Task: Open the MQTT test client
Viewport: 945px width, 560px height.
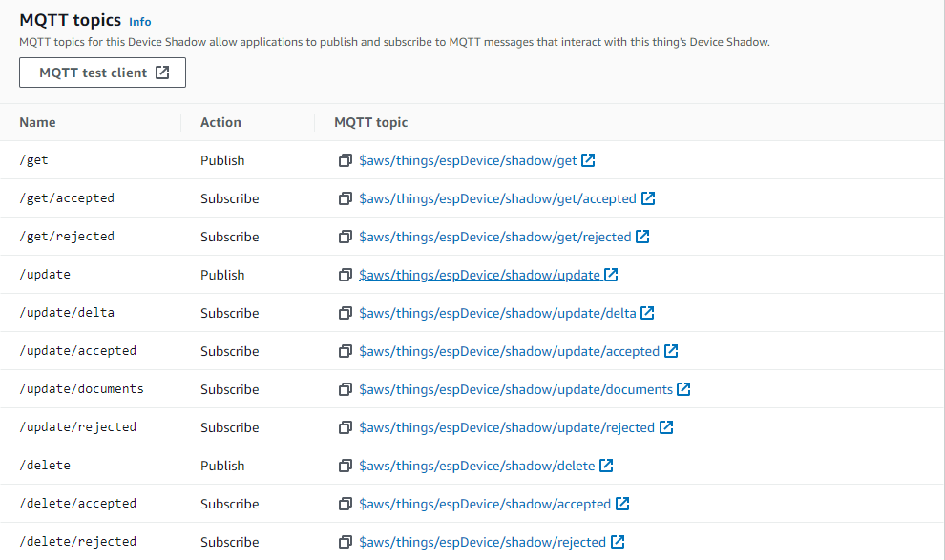Action: click(102, 72)
